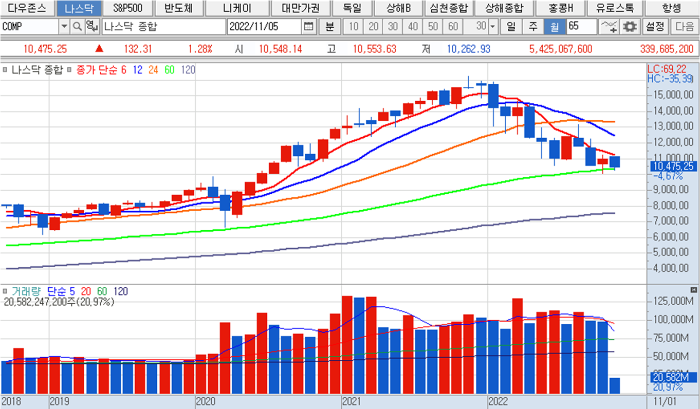
Task: Choose the 50-minute interval button
Action: click(433, 26)
